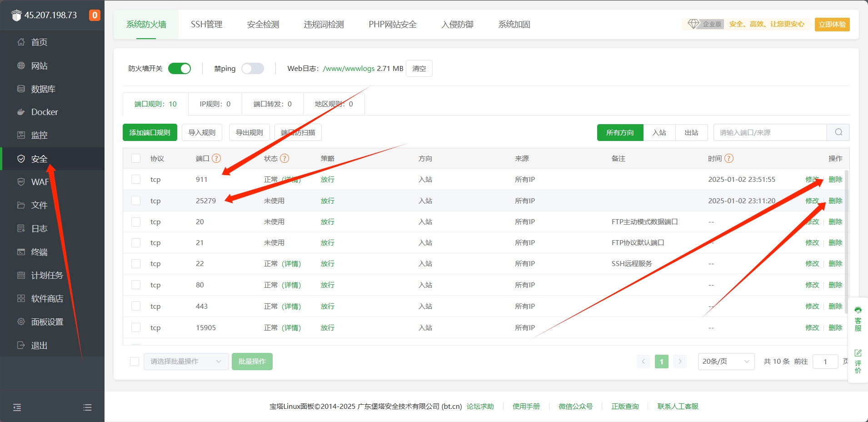Click the 软件商店 grid icon
The width and height of the screenshot is (868, 422).
point(21,298)
